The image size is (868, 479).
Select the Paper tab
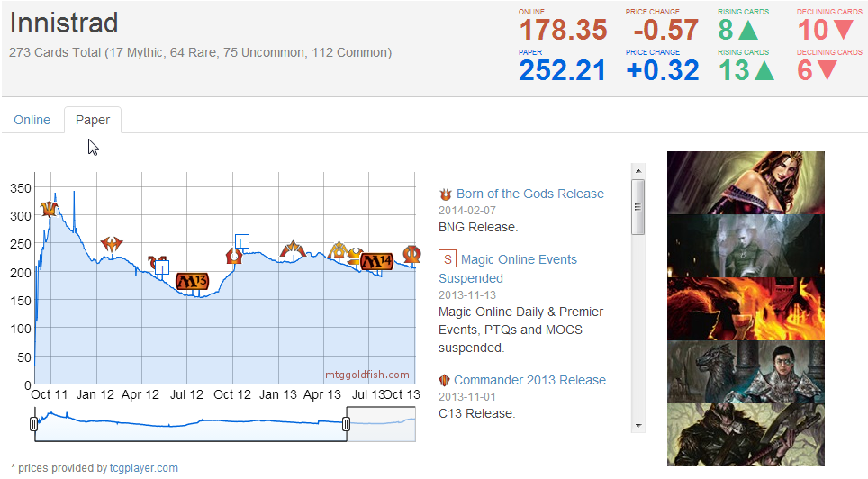[93, 120]
